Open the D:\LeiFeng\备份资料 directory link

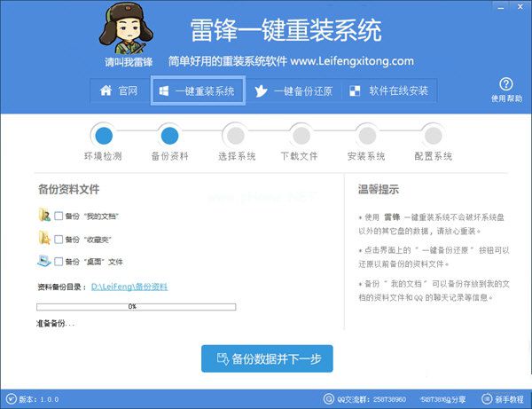[x=129, y=287]
